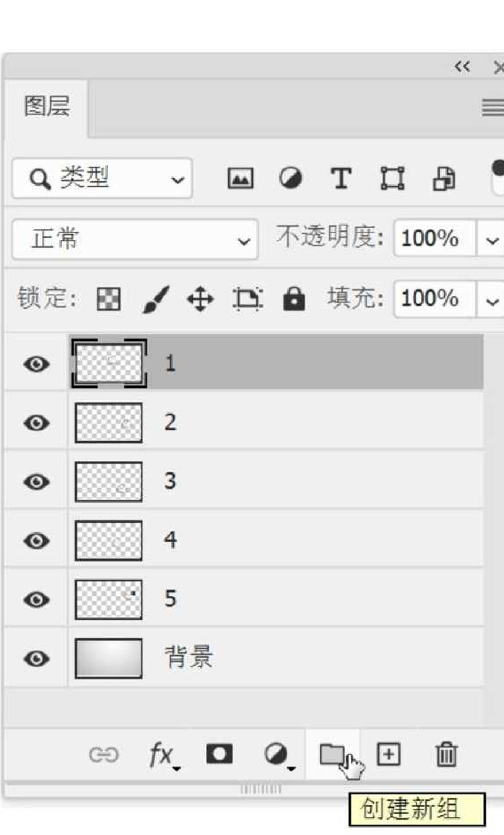Filter layers by type layers
Screen dimensions: 504x835
click(x=341, y=178)
